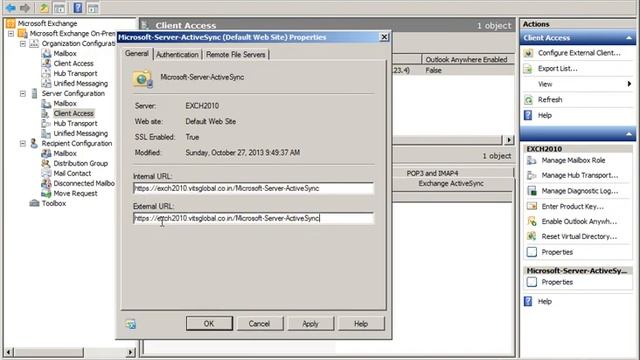Click the Forward arrow toolbar icon

[x=25, y=7]
